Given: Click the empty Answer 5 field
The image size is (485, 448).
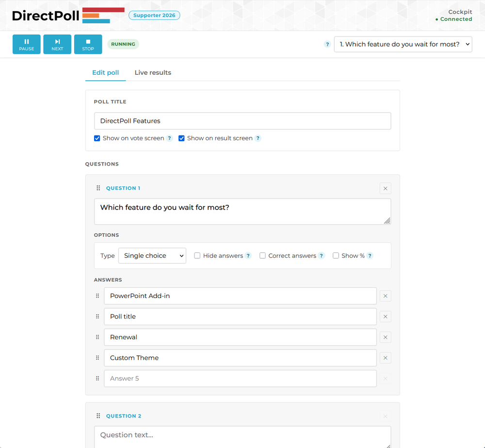Looking at the screenshot, I should [241, 378].
